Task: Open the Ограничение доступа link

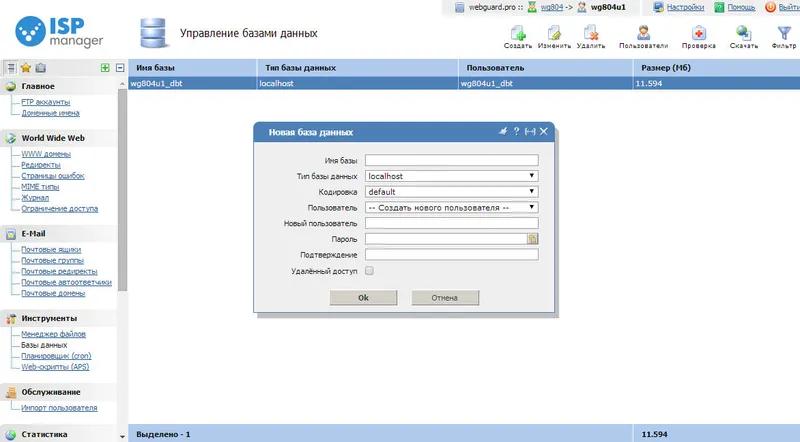Action: [59, 209]
